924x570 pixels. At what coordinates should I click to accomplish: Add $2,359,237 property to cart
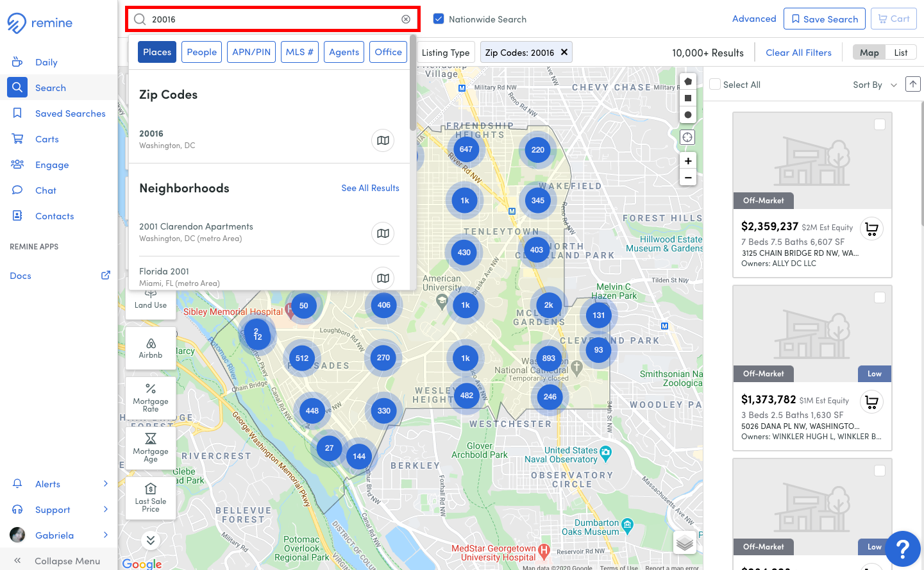pyautogui.click(x=871, y=229)
